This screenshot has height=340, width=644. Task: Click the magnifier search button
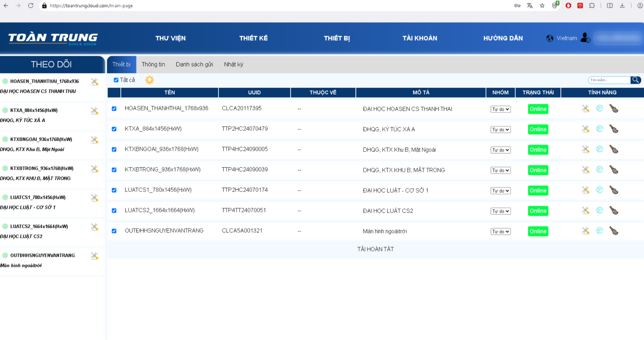tap(636, 80)
